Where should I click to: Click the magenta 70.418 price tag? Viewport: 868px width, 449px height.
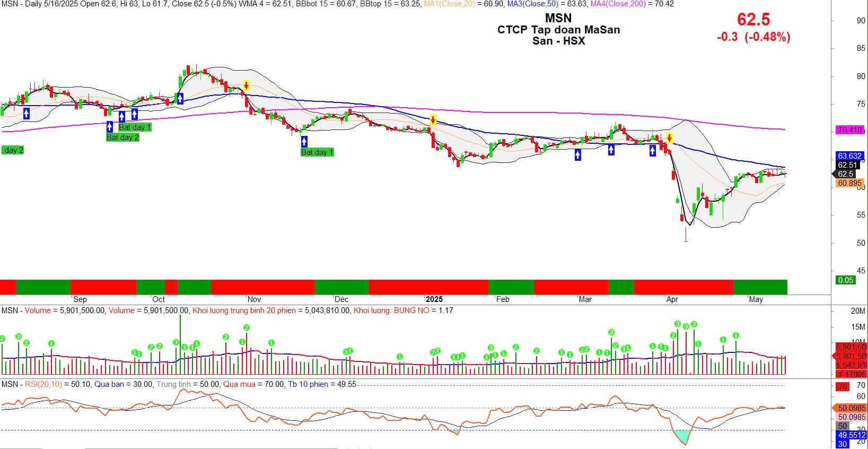point(851,129)
